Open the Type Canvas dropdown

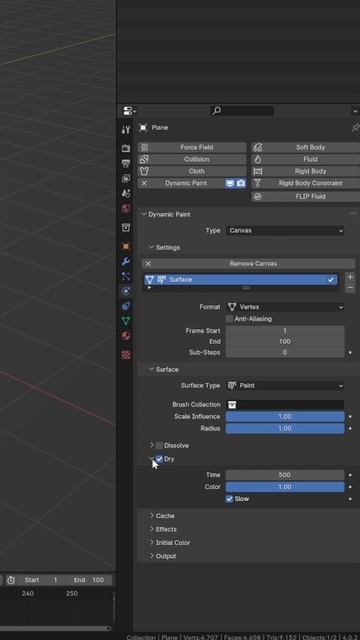pos(285,231)
